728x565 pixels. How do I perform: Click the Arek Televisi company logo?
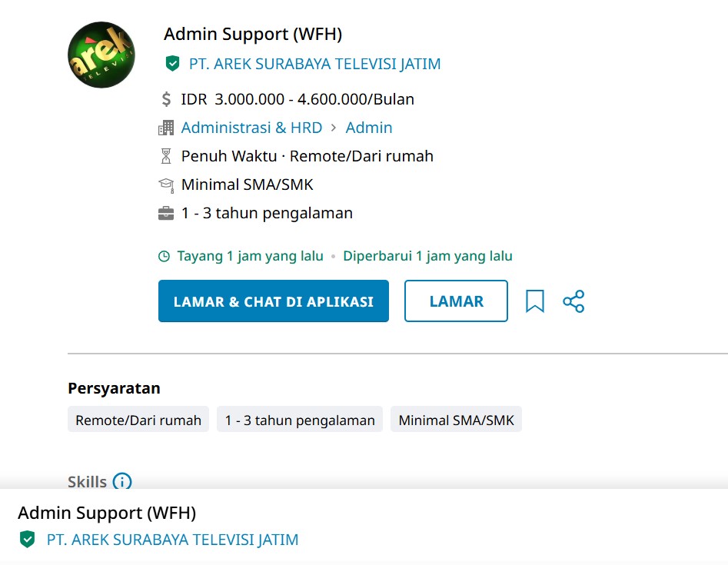[101, 55]
